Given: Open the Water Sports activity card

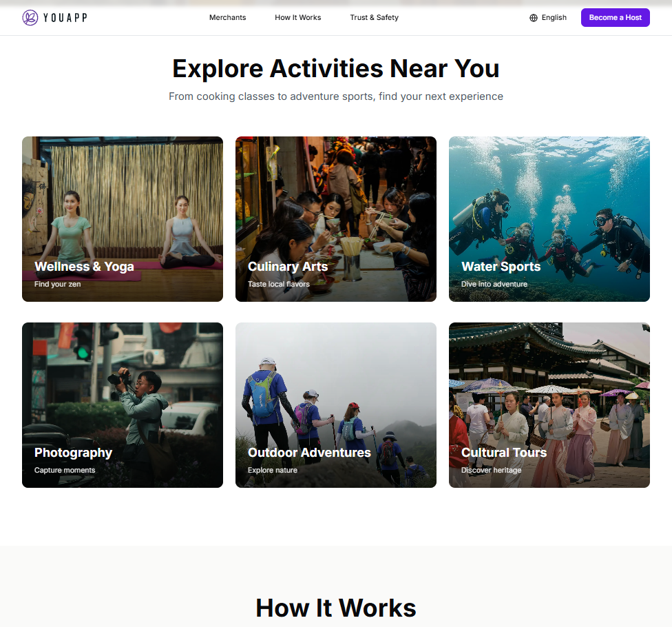Looking at the screenshot, I should click(x=549, y=219).
